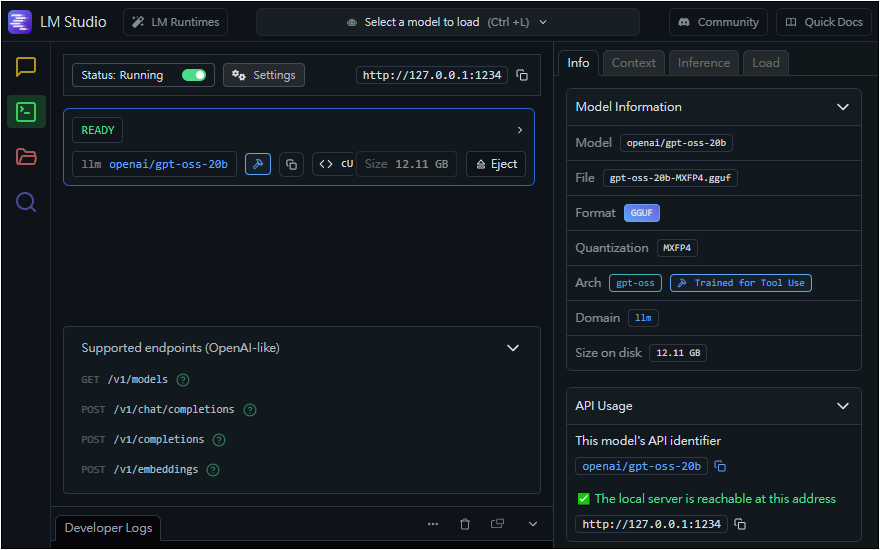
Task: Click the green reachable-server checkmark
Action: coord(584,498)
